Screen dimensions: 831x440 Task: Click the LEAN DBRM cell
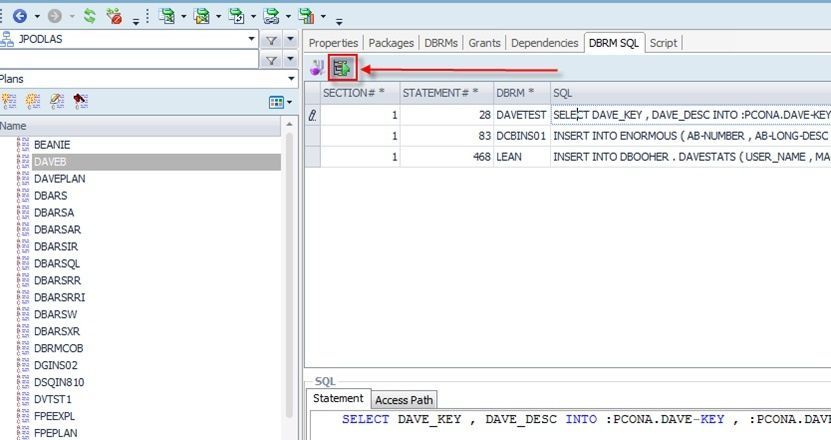522,157
